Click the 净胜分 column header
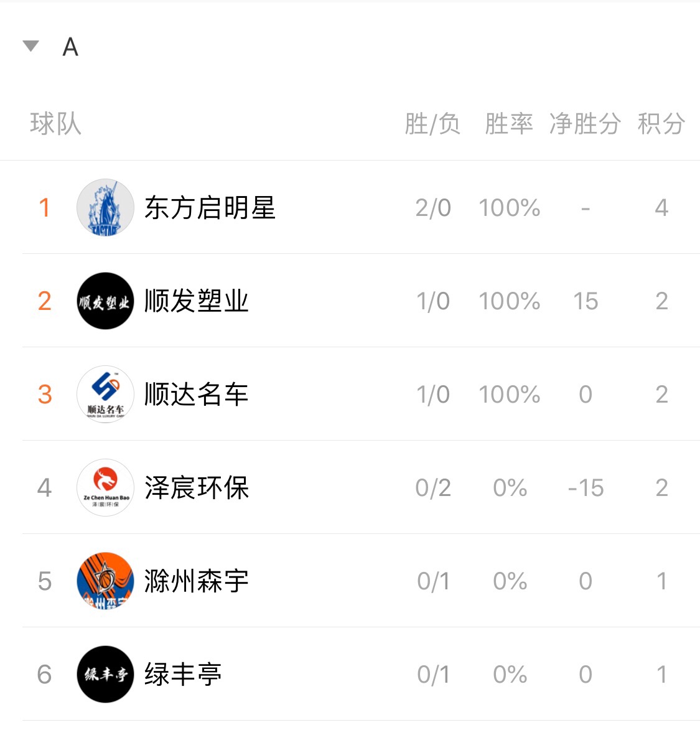Screen dimensions: 700x730 click(585, 124)
